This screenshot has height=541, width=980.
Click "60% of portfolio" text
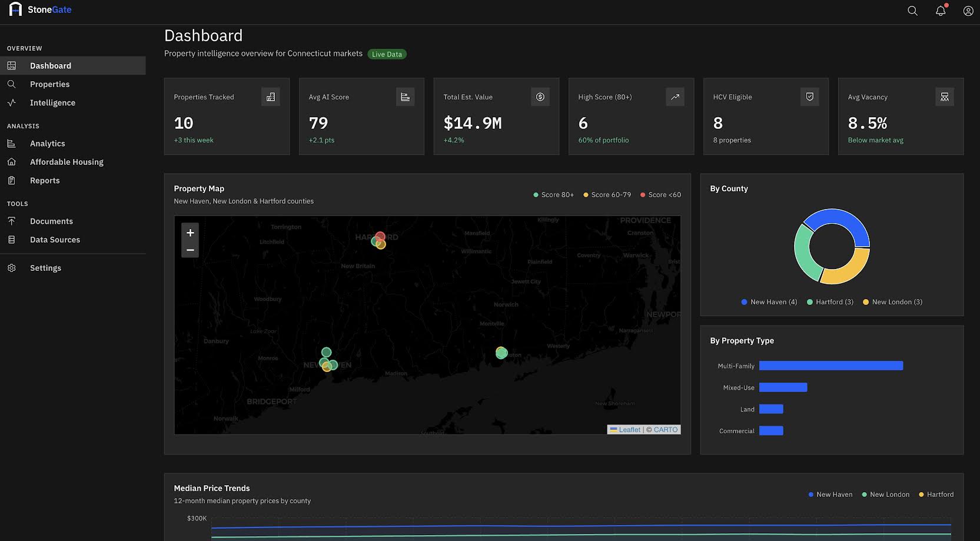[603, 140]
